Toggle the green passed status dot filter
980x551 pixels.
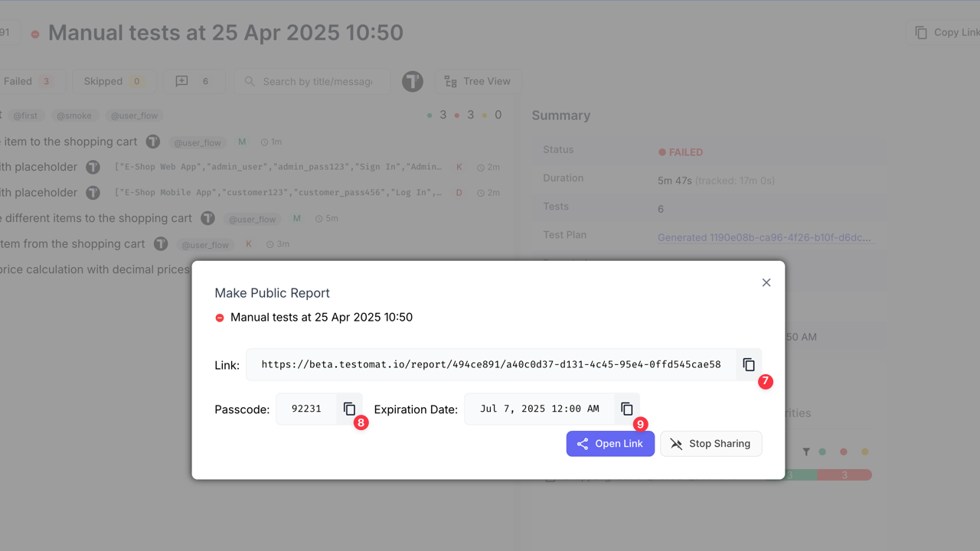pos(823,452)
